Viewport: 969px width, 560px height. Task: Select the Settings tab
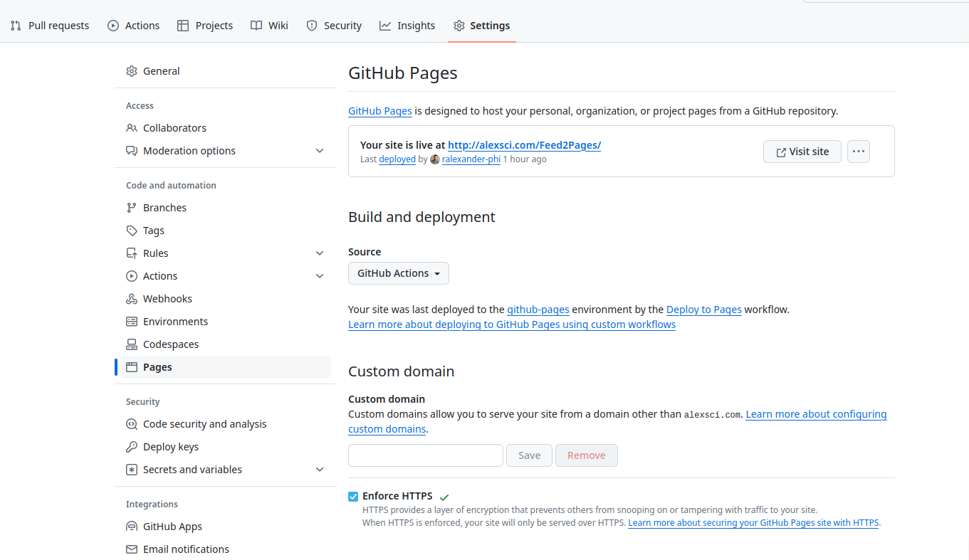click(x=482, y=26)
